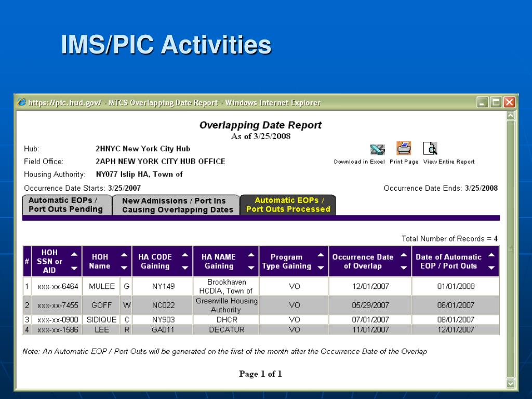Click EOP date 01/01/2008
The height and width of the screenshot is (399, 532).
456,287
